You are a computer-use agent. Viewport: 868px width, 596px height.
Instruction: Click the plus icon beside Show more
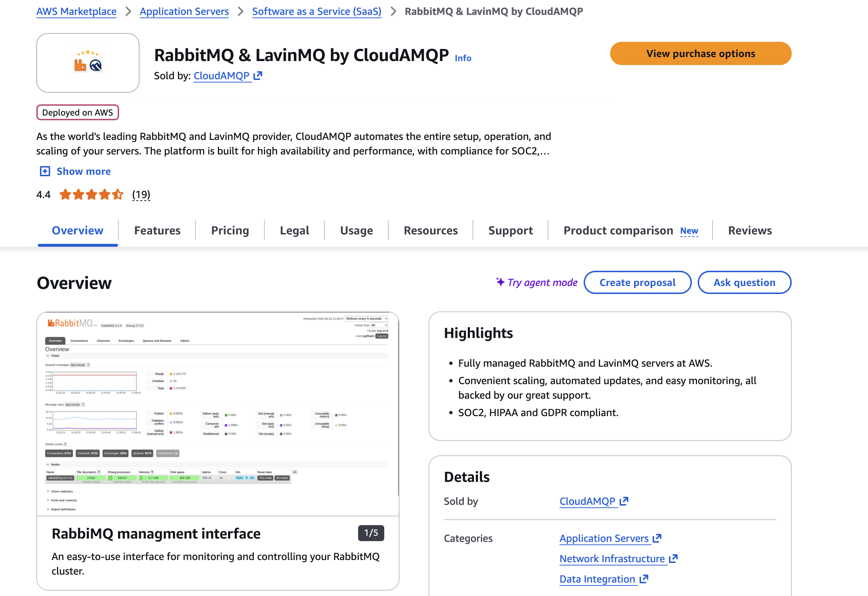pyautogui.click(x=45, y=171)
